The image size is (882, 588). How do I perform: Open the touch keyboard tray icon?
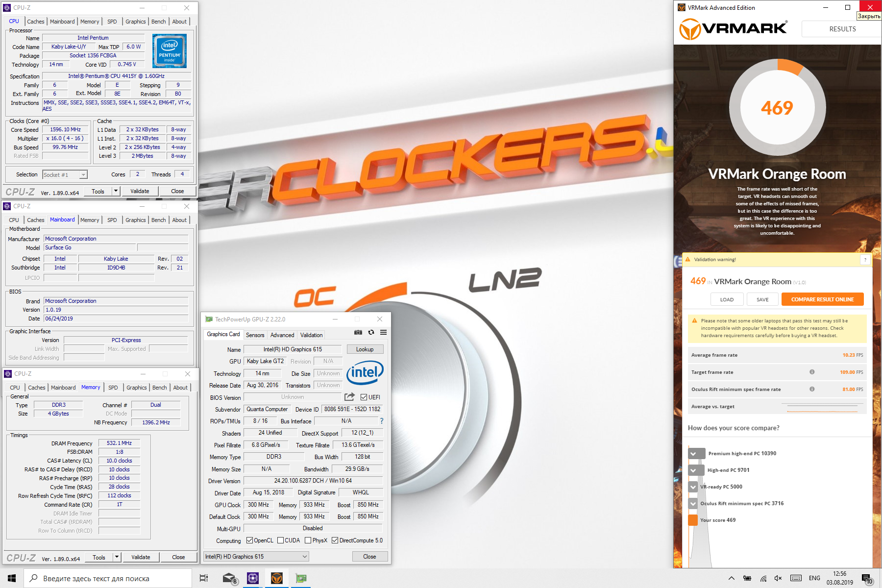pos(796,578)
